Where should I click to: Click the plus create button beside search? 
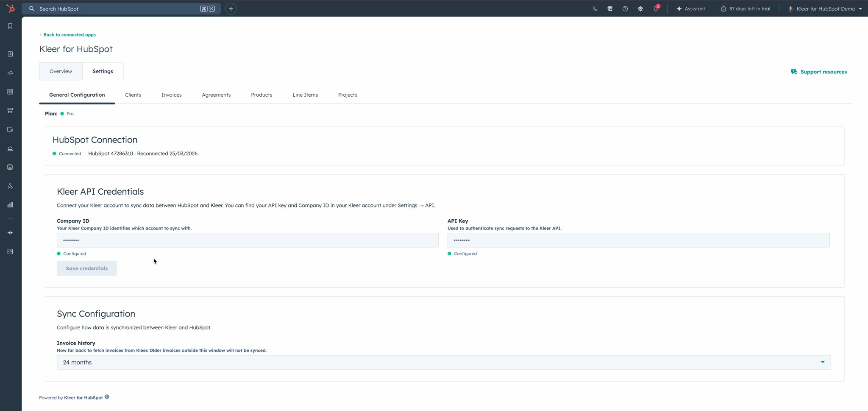tap(231, 8)
